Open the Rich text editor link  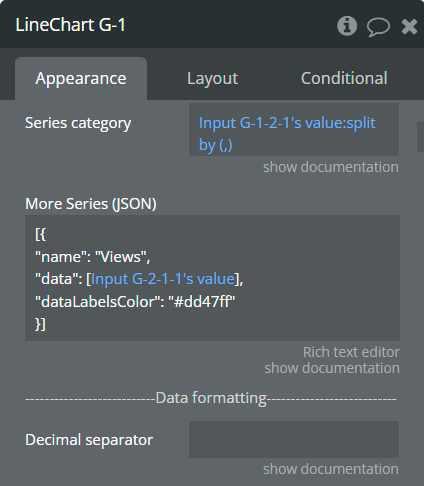pyautogui.click(x=351, y=352)
